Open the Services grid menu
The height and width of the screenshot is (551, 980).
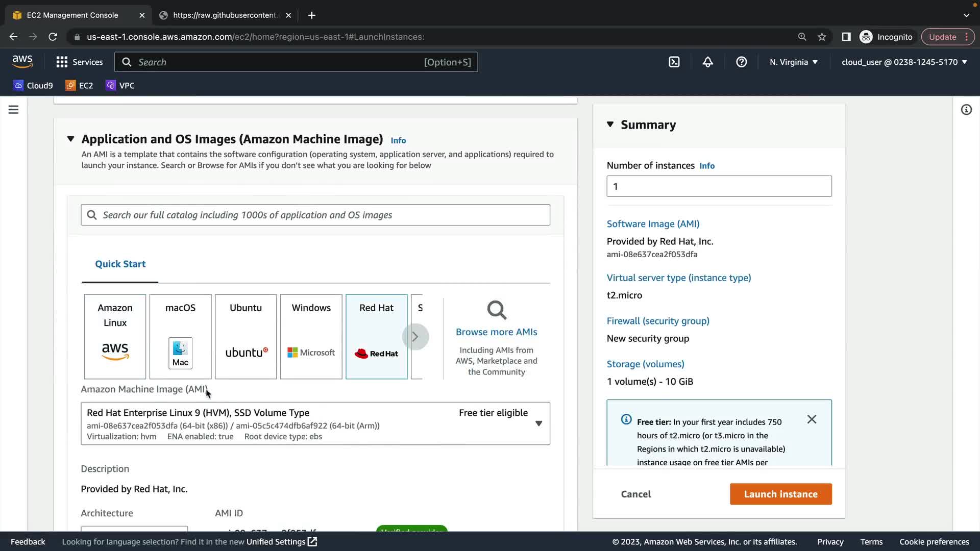click(79, 62)
